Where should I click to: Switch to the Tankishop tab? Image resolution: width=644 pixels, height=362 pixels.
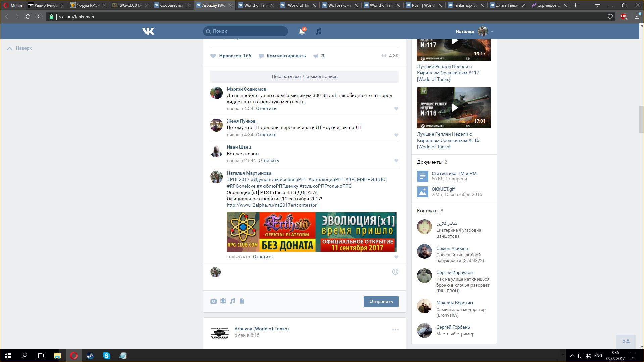(465, 5)
